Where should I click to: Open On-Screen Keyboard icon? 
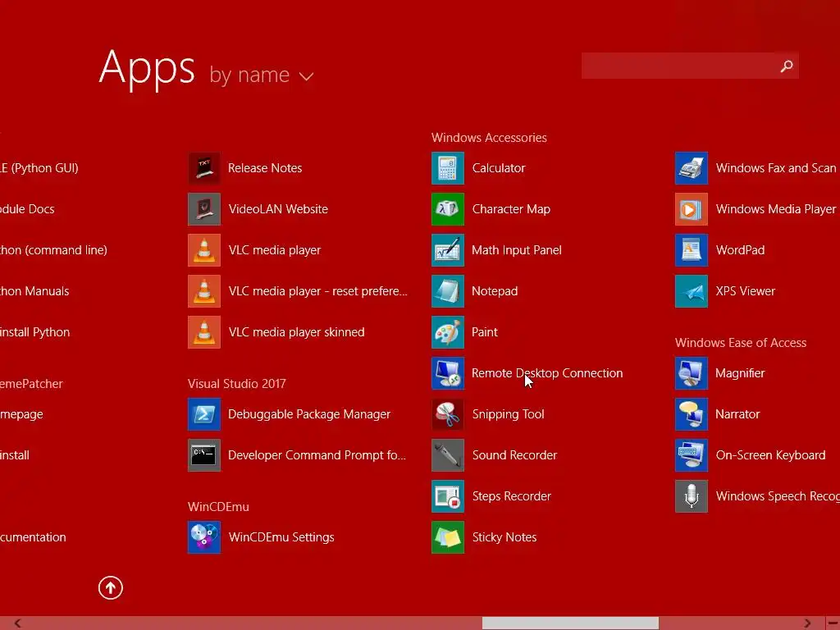pos(692,455)
